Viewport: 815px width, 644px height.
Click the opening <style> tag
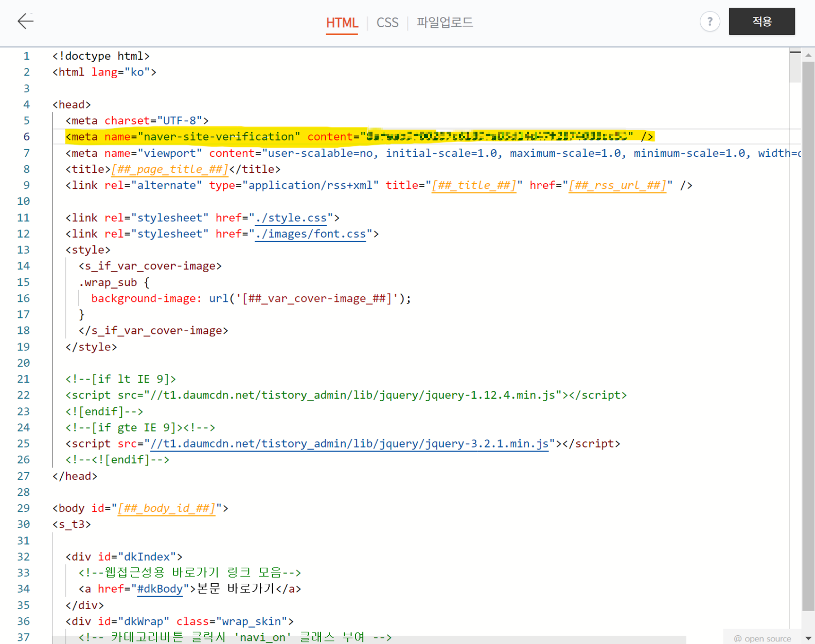tap(88, 250)
